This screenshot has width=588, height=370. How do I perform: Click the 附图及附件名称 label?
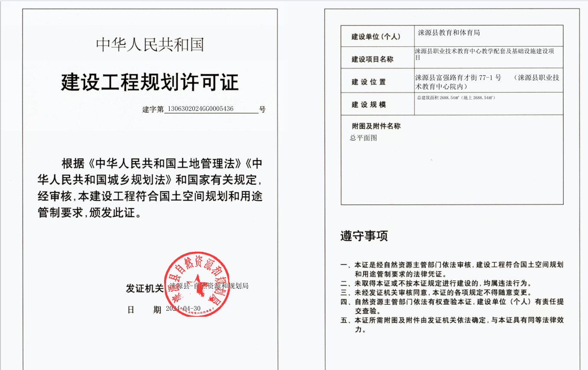pyautogui.click(x=376, y=126)
